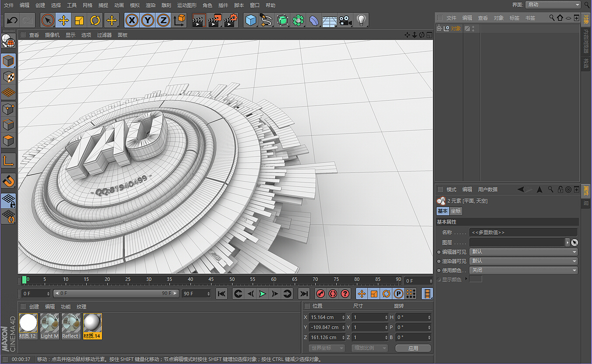This screenshot has height=364, width=592.
Task: Switch to edges mode icon
Action: coord(8,125)
